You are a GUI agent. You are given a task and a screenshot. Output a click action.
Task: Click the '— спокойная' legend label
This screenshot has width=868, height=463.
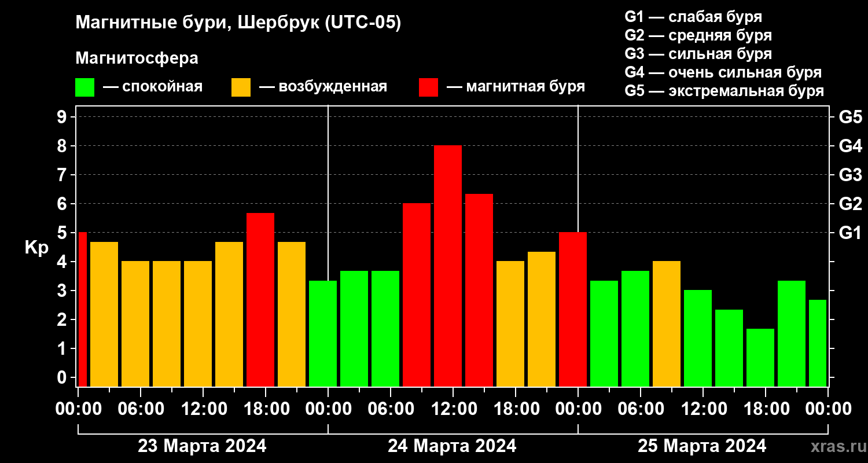(153, 87)
